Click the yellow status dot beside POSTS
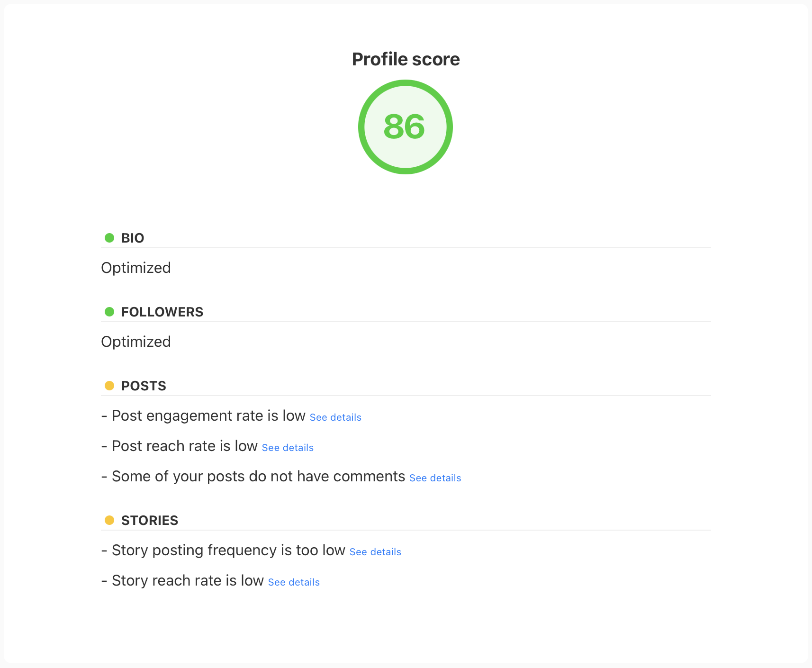This screenshot has height=668, width=812. (x=109, y=386)
